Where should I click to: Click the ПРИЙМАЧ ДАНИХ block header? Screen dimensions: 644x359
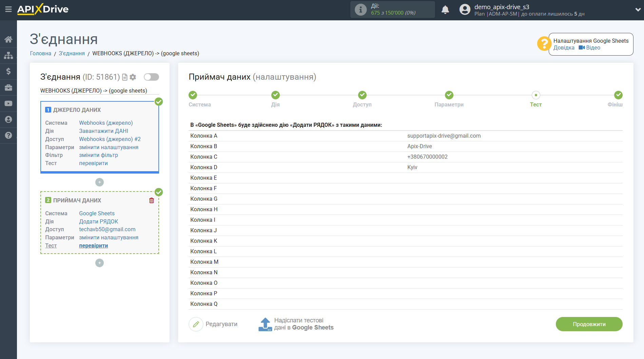[77, 200]
